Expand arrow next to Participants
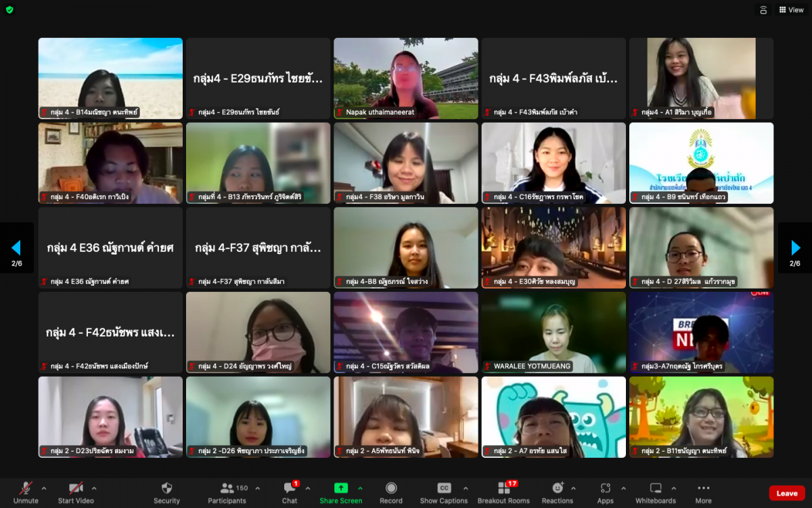 [x=256, y=488]
